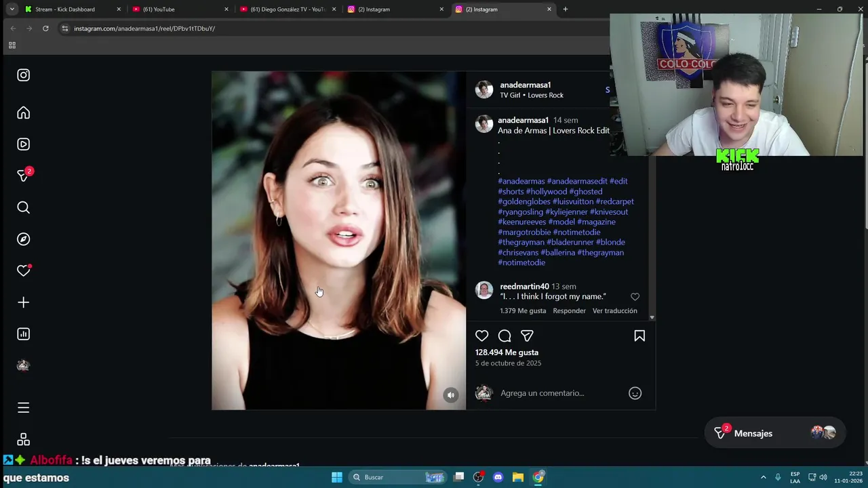Save the reel with bookmark icon
This screenshot has height=488, width=868.
click(639, 336)
